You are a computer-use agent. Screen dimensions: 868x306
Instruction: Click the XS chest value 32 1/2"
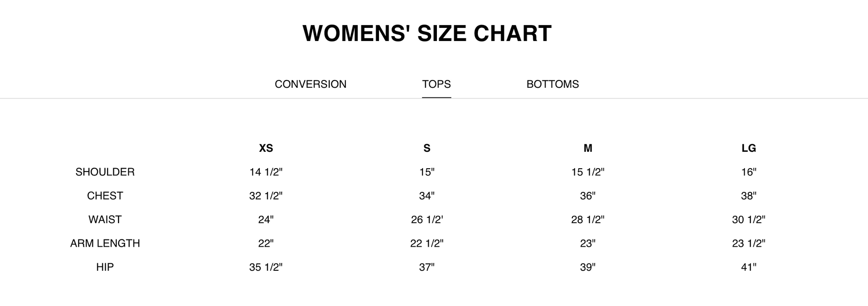pyautogui.click(x=266, y=196)
